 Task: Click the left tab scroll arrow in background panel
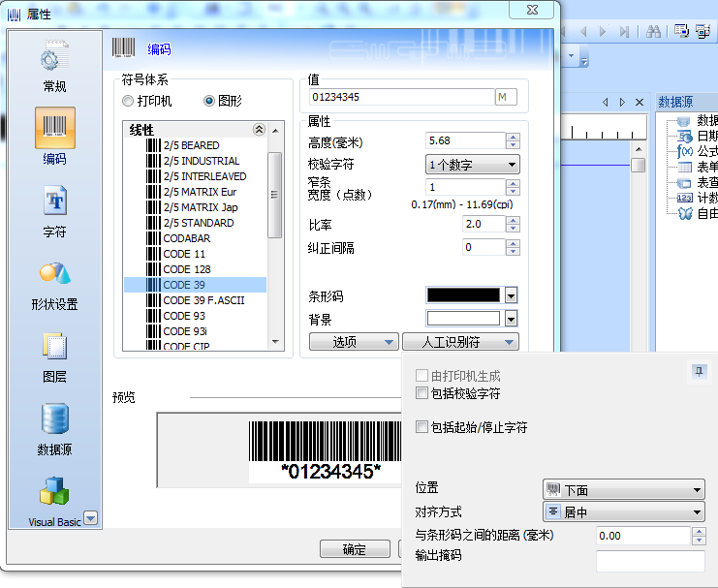coord(606,102)
